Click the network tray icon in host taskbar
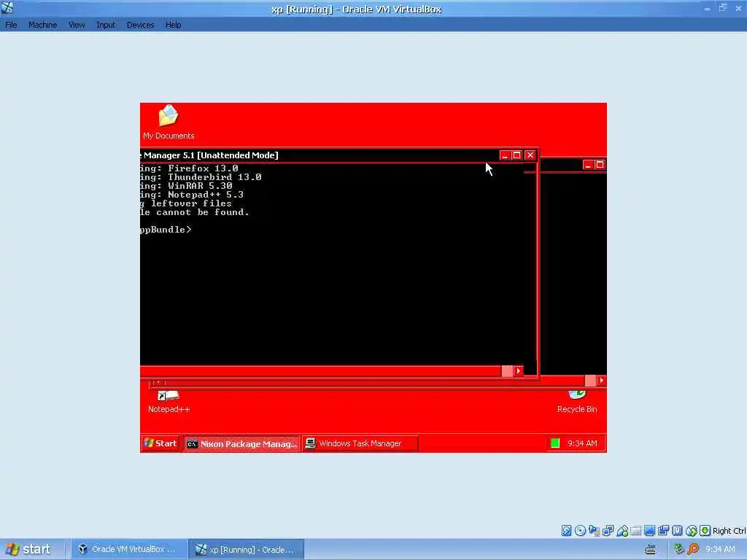Screen dimensions: 747x560 click(x=679, y=549)
